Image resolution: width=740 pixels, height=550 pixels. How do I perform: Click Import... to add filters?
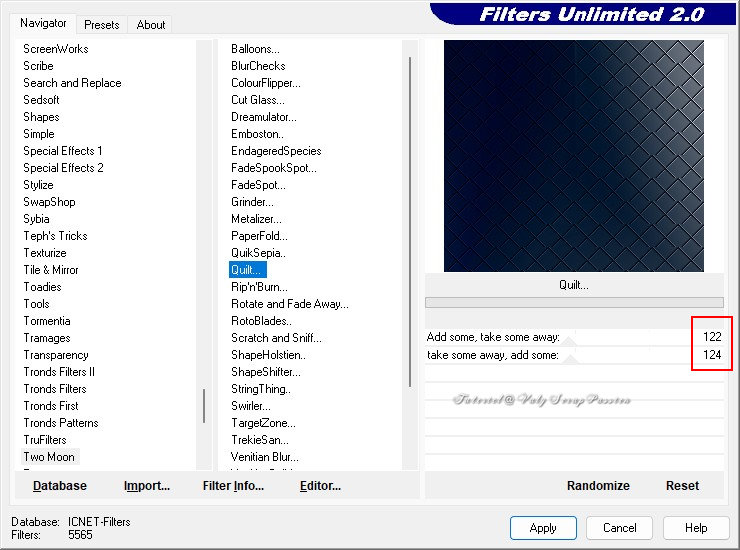pyautogui.click(x=147, y=486)
